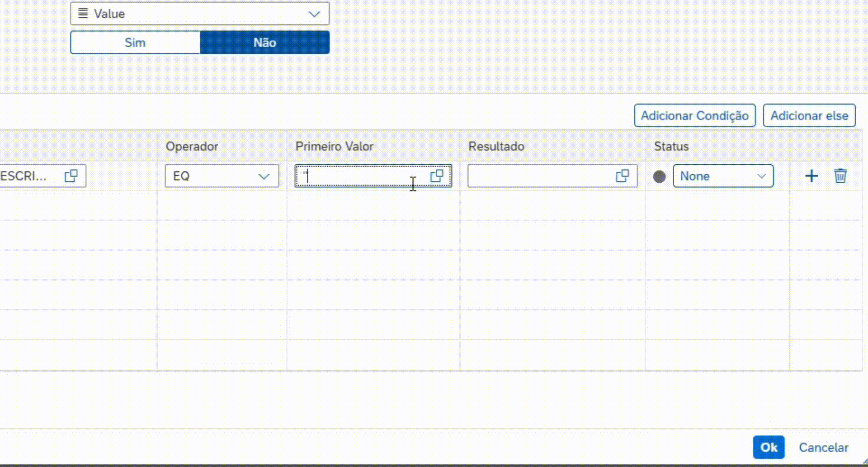Click the Adicionar else button
The height and width of the screenshot is (467, 868).
coord(809,116)
